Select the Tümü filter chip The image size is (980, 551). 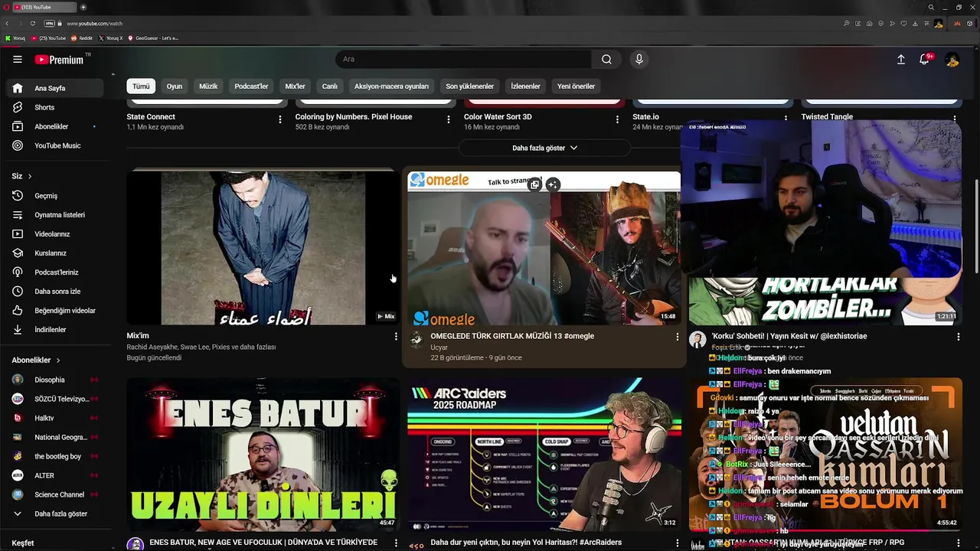[141, 86]
